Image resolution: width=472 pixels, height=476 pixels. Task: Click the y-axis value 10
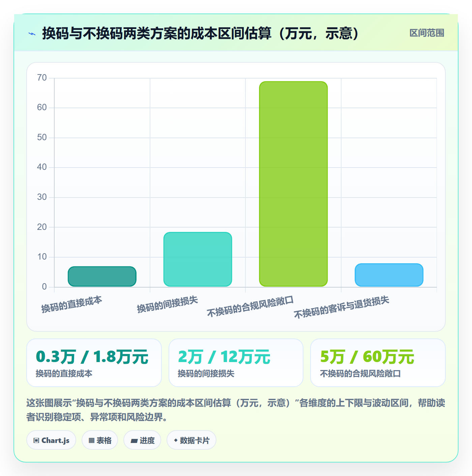[42, 257]
